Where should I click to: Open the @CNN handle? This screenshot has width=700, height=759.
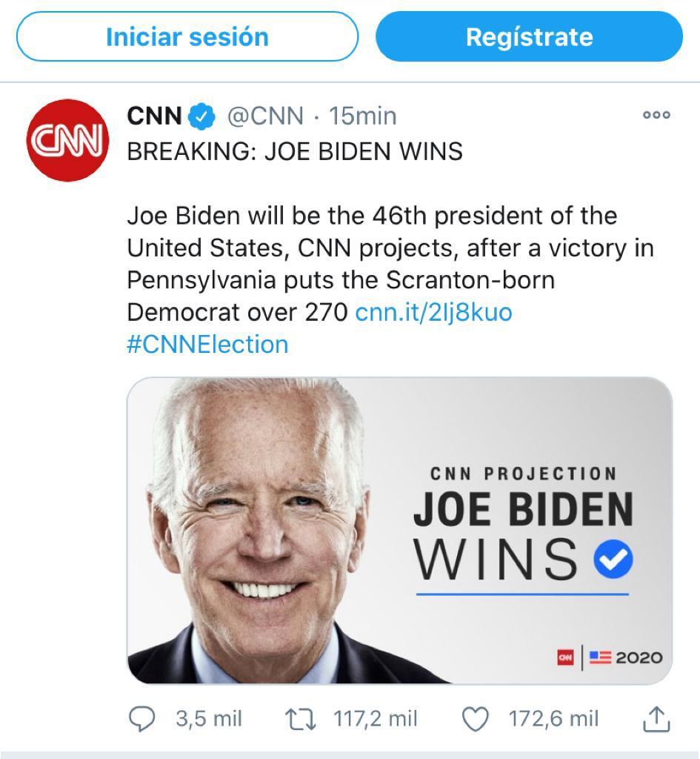click(x=264, y=116)
